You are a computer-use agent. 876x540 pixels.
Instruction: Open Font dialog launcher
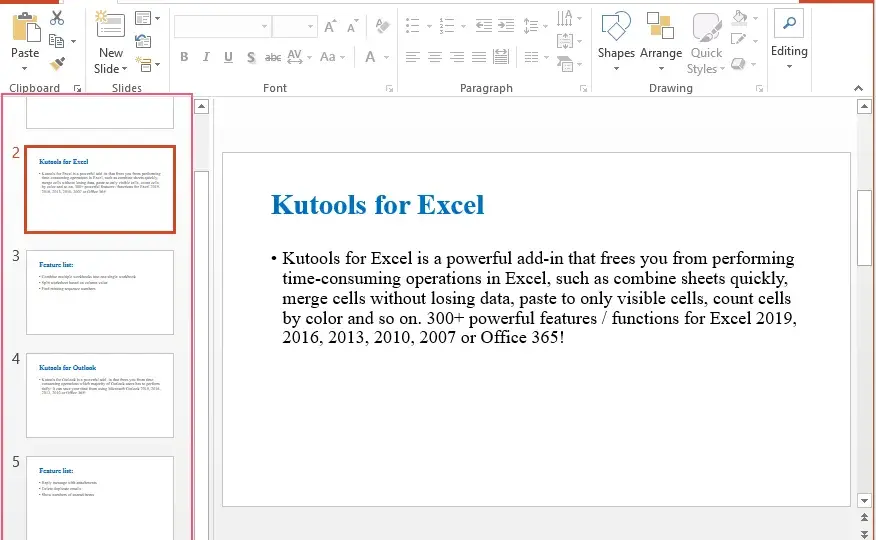[x=389, y=88]
